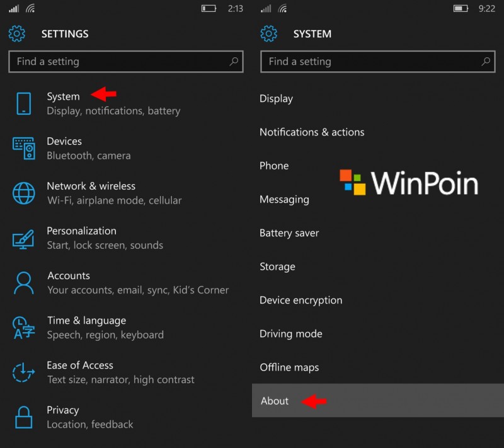504x448 pixels.
Task: Tap the Wi-Fi icon on Settings screen
Action: click(x=30, y=9)
